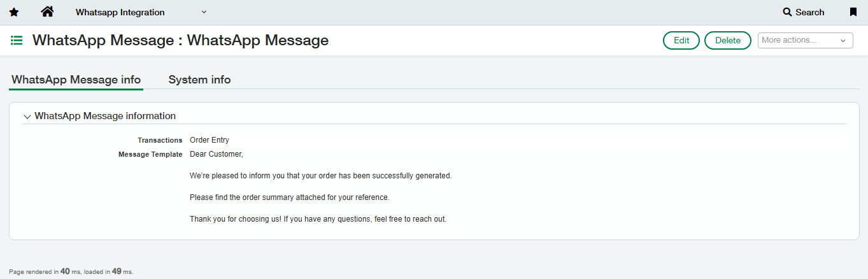Open the Whatsapp Integration module dropdown
The width and height of the screenshot is (868, 279).
141,12
